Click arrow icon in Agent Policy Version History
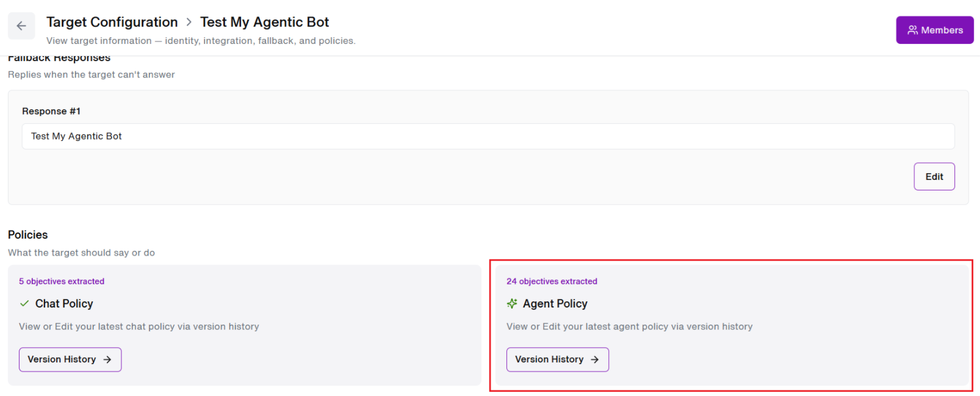Screen dimensions: 980x396 [x=595, y=359]
